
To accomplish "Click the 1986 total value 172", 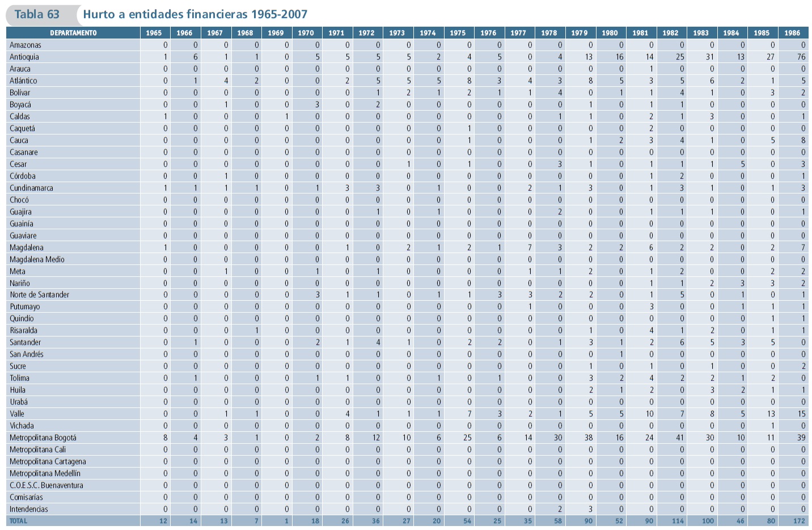I will [799, 521].
